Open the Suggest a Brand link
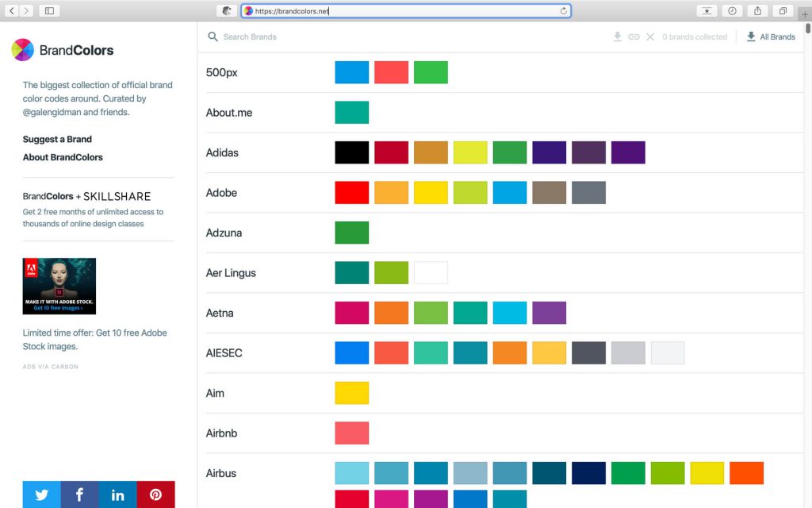Viewport: 812px width, 508px height. [57, 139]
